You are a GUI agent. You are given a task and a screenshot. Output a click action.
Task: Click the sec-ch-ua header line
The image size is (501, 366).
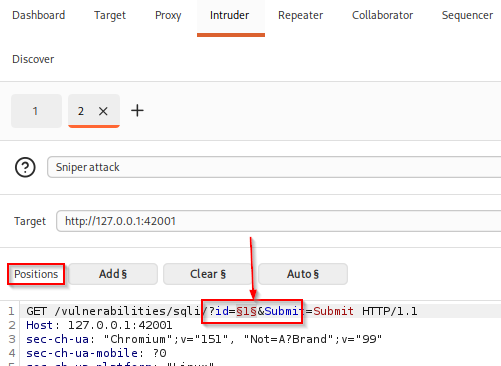[204, 339]
